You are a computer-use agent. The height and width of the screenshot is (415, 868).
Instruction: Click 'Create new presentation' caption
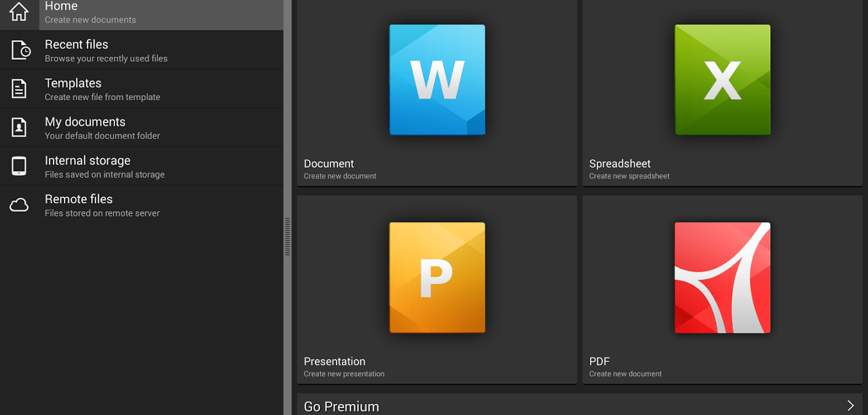pos(344,374)
